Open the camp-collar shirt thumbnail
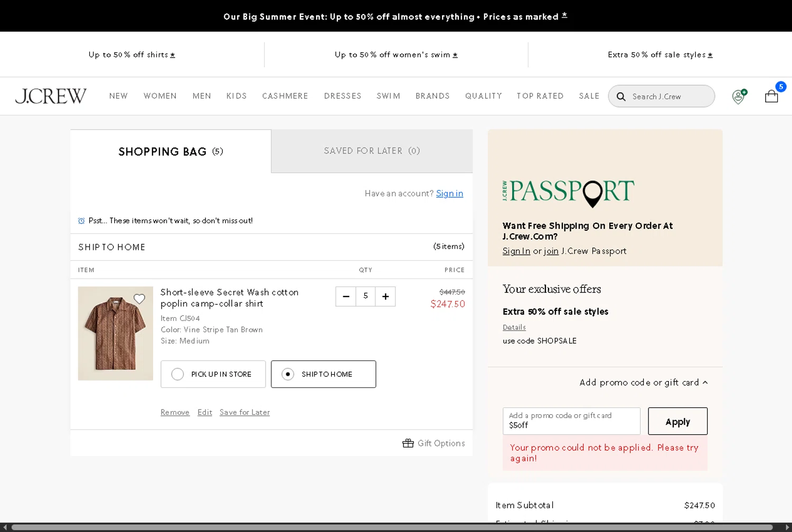 coord(116,334)
